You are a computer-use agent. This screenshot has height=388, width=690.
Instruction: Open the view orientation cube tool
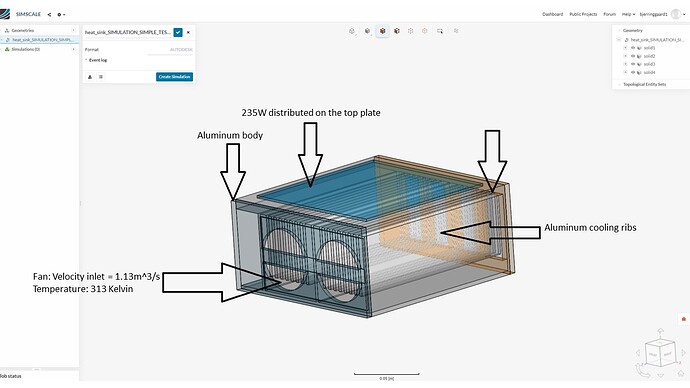coord(352,31)
